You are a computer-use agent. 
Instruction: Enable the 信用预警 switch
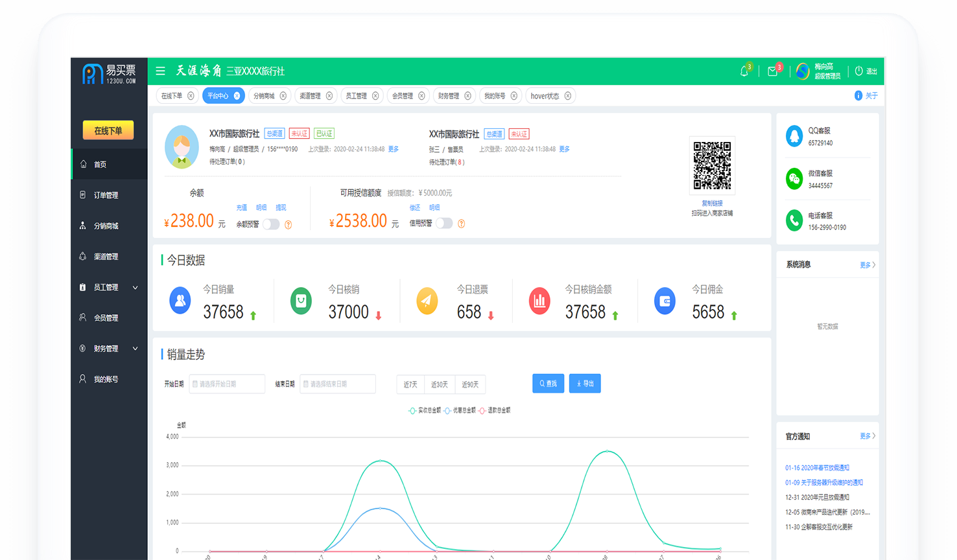coord(444,223)
